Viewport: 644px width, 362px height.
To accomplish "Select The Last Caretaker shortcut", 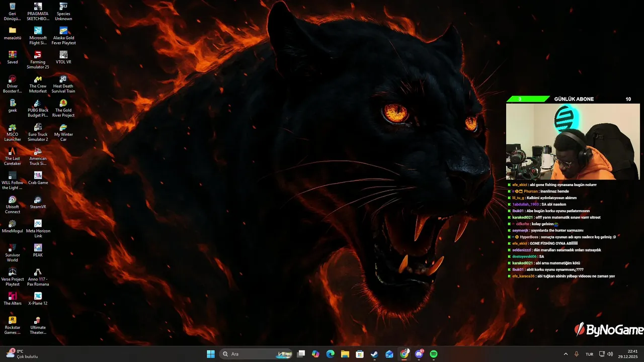I will pos(13,156).
